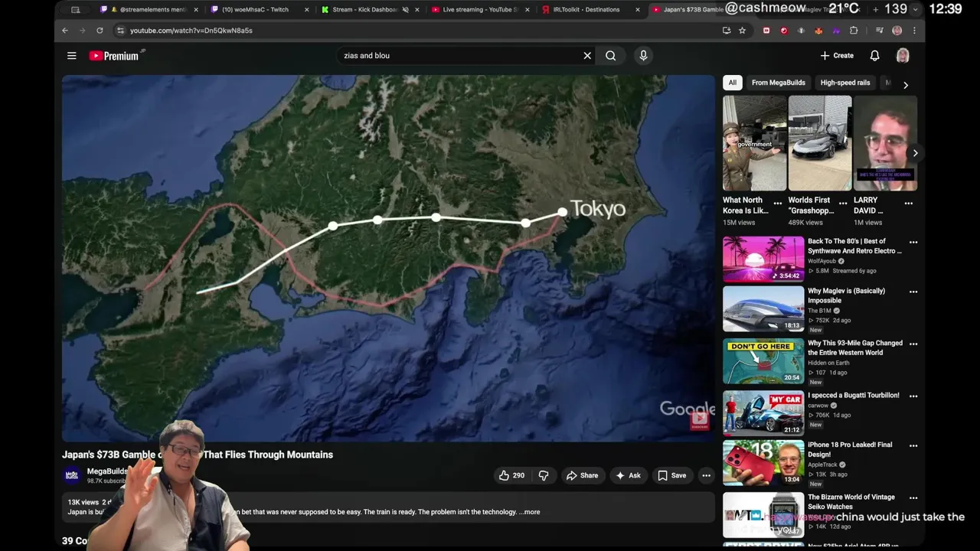Switch to the streamelements tab

coord(148,10)
